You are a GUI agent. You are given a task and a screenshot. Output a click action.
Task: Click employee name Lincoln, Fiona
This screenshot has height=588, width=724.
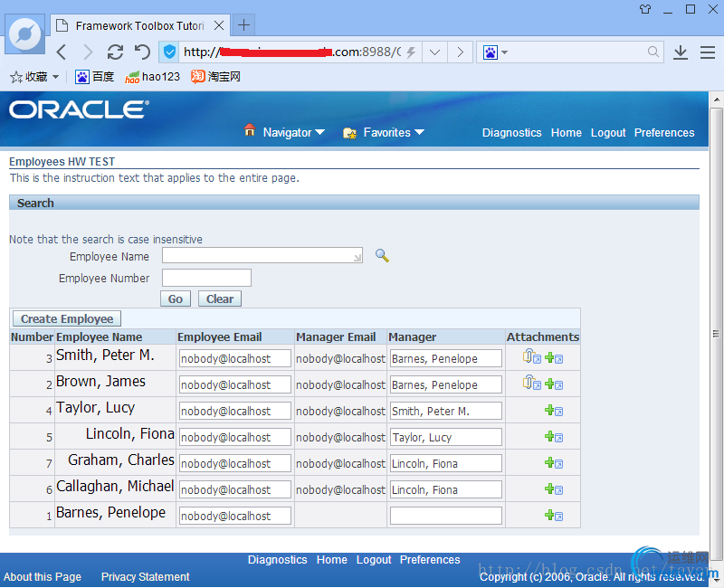(129, 434)
